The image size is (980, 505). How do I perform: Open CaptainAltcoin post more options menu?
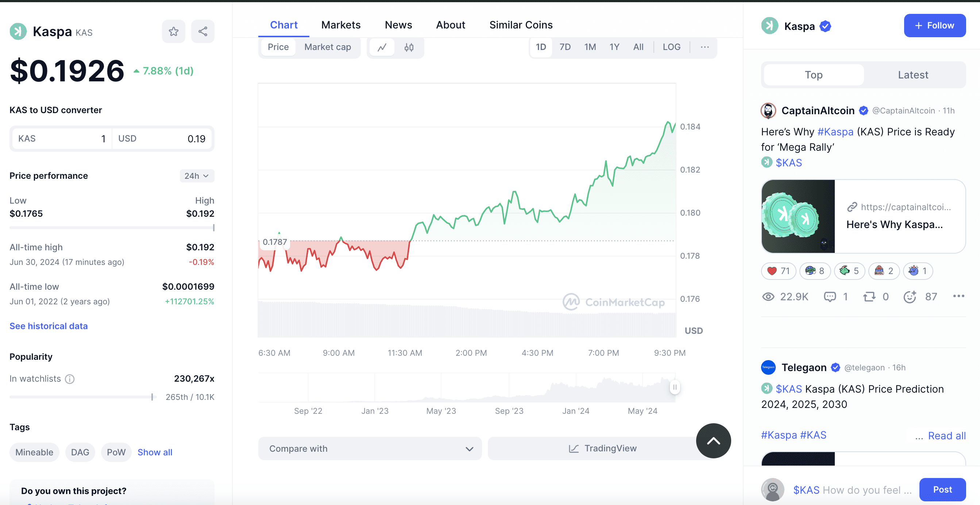coord(958,296)
